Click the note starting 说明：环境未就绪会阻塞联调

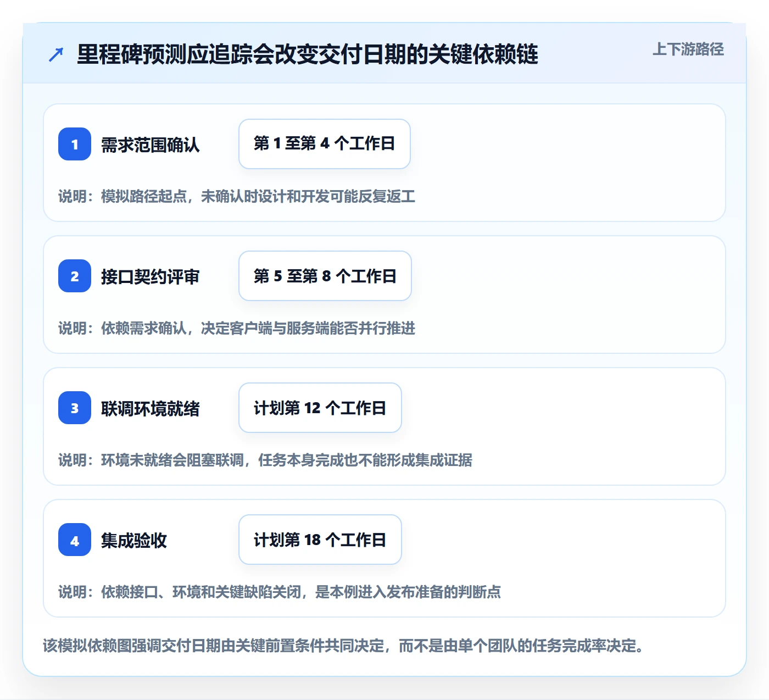point(265,460)
